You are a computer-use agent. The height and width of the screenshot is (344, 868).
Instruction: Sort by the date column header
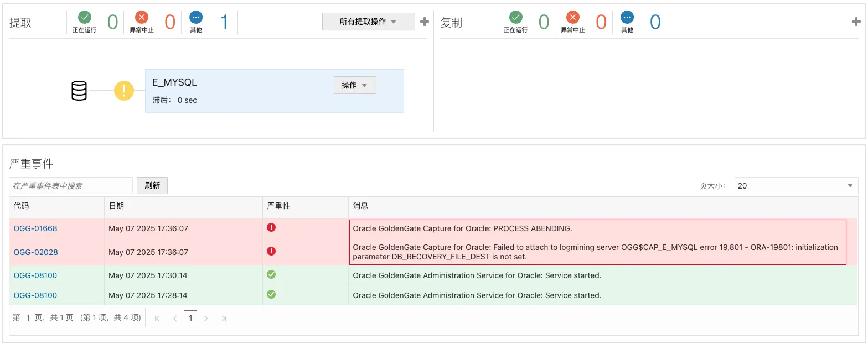117,206
